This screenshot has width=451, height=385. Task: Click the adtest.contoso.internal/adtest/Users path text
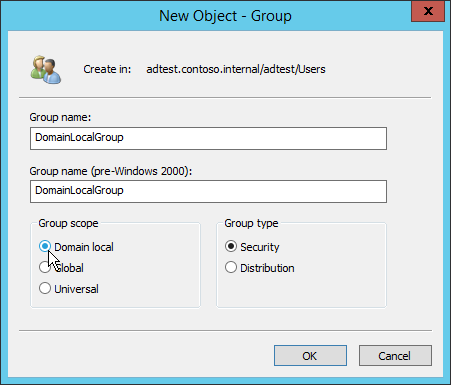(x=236, y=69)
